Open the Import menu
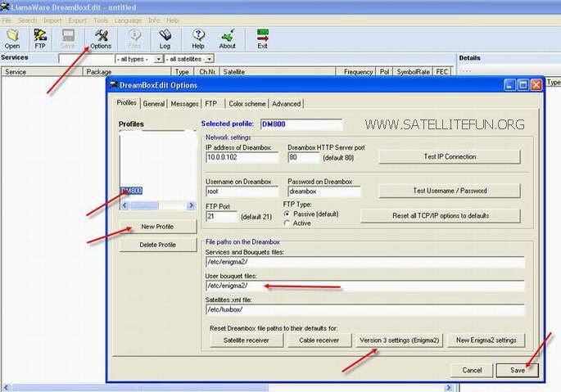This screenshot has height=392, width=561. coord(52,20)
